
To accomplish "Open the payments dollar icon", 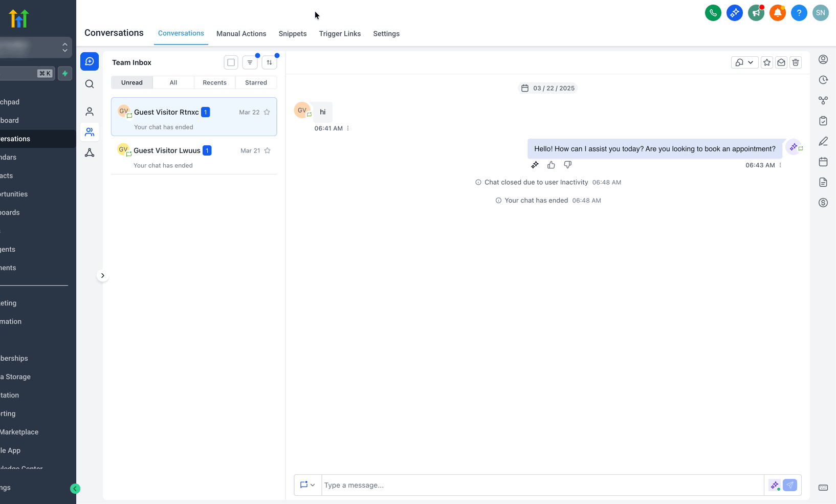I will click(x=823, y=203).
